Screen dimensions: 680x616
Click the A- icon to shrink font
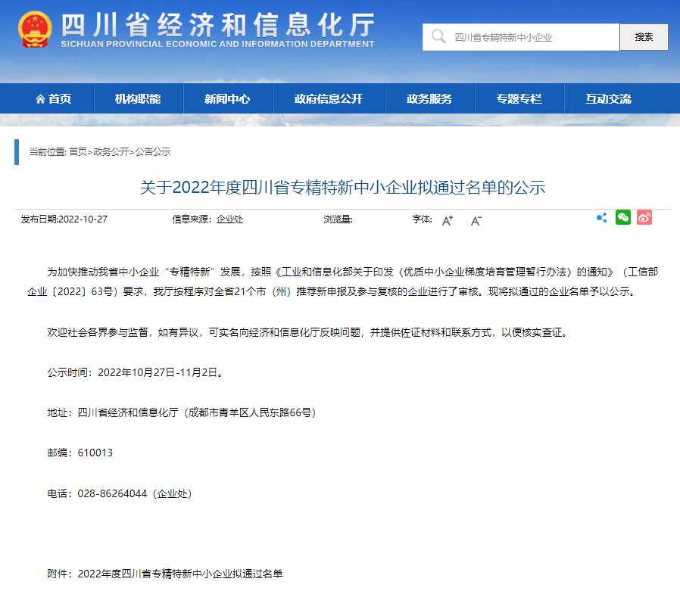(x=476, y=220)
